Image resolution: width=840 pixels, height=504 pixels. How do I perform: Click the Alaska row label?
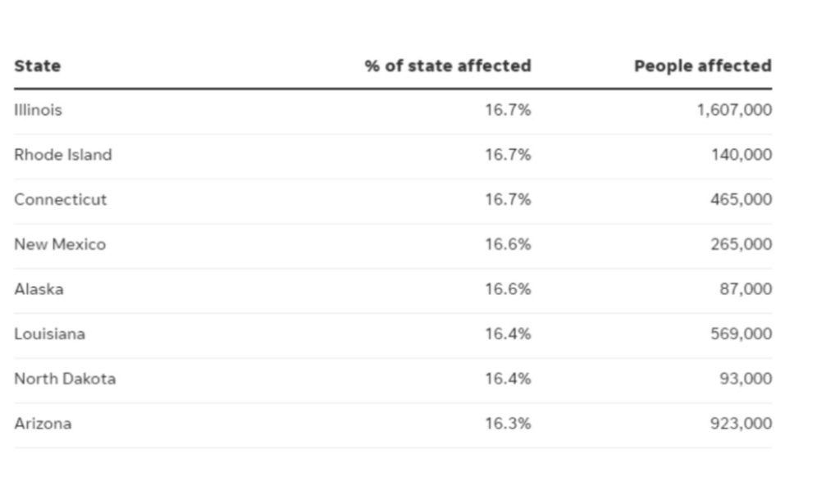[x=39, y=289]
